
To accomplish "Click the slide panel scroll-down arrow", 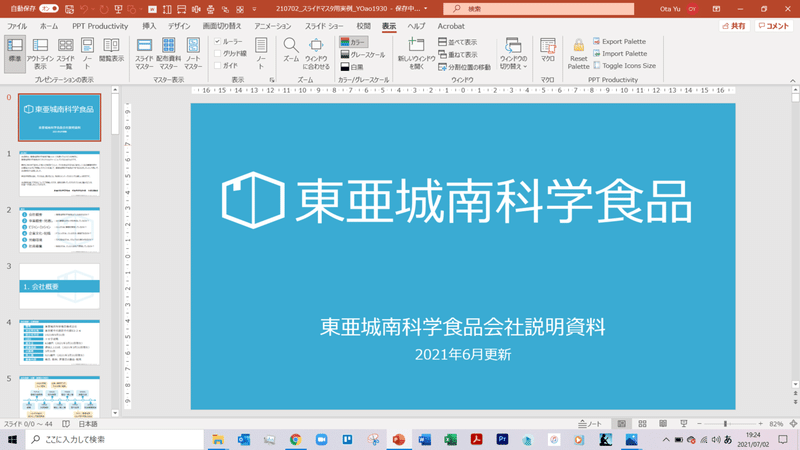I will pos(115,413).
